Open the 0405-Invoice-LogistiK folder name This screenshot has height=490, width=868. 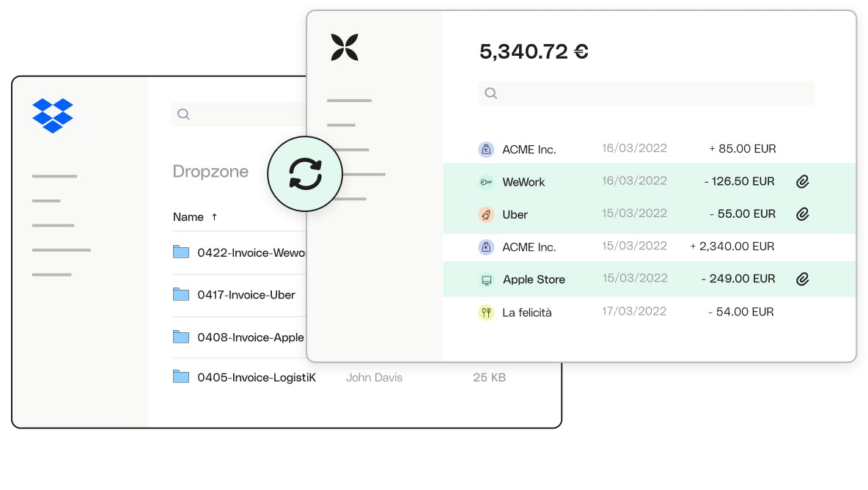257,377
